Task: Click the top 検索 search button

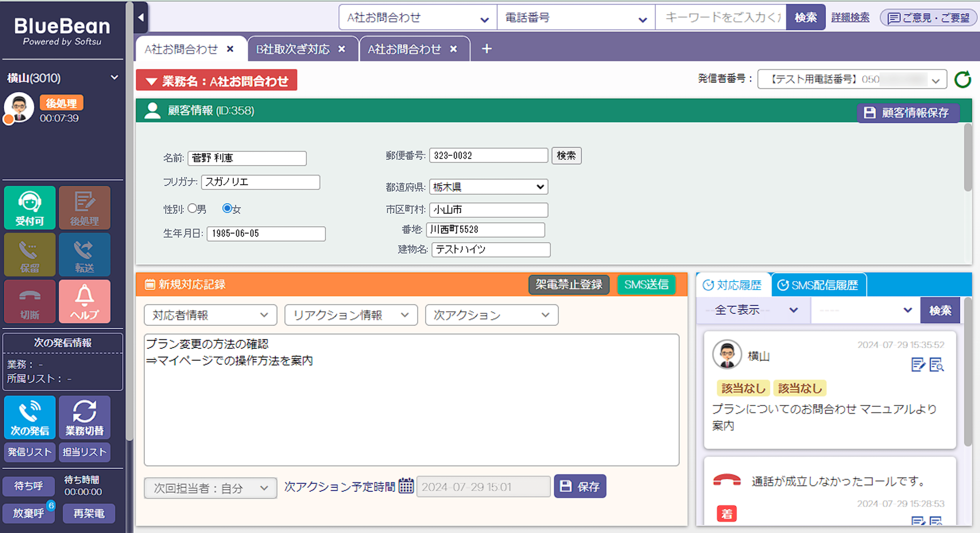Action: pos(805,18)
